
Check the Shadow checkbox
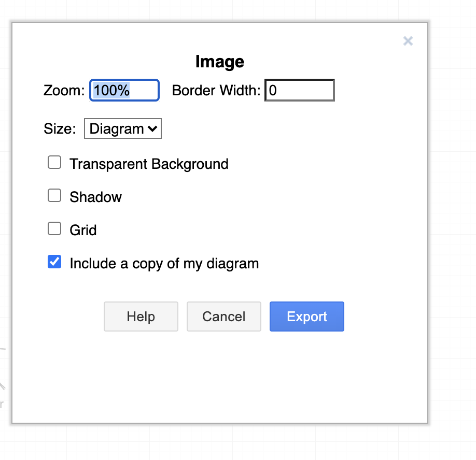coord(54,195)
